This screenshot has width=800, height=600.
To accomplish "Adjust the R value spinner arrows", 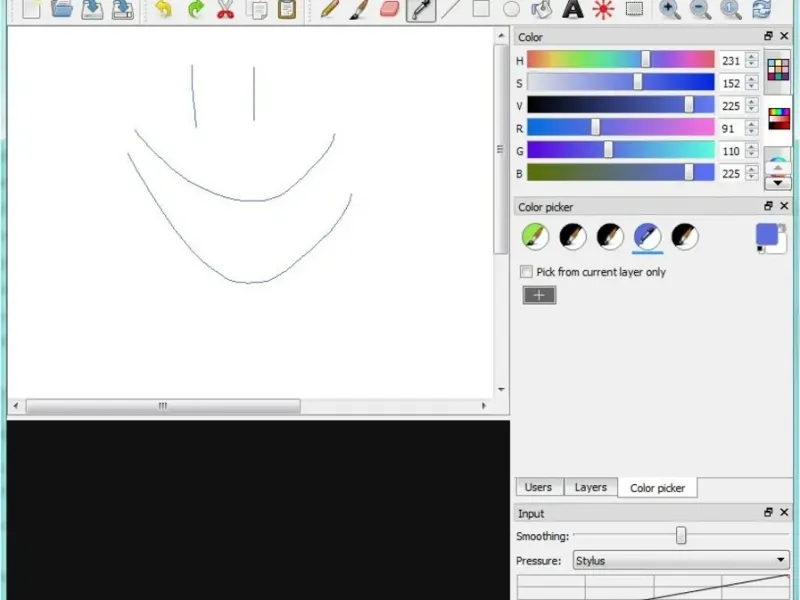I will coord(751,128).
